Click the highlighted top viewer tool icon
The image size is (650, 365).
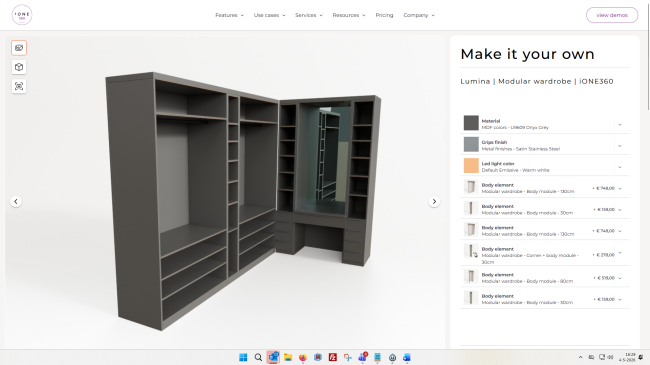19,48
